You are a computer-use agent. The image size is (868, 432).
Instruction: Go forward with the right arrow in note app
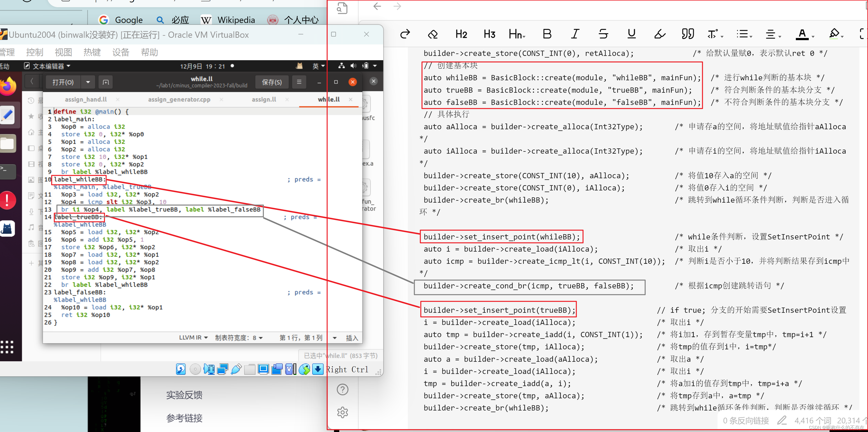[x=397, y=6]
